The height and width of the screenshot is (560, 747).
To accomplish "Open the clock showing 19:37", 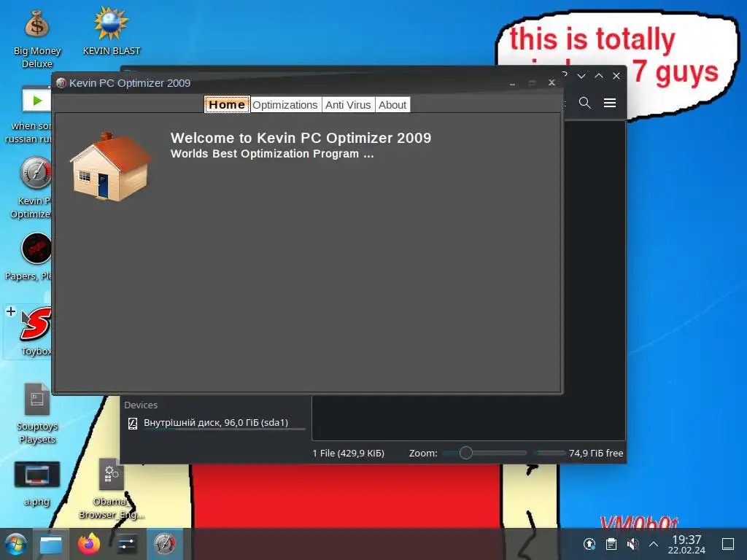I will 686,544.
